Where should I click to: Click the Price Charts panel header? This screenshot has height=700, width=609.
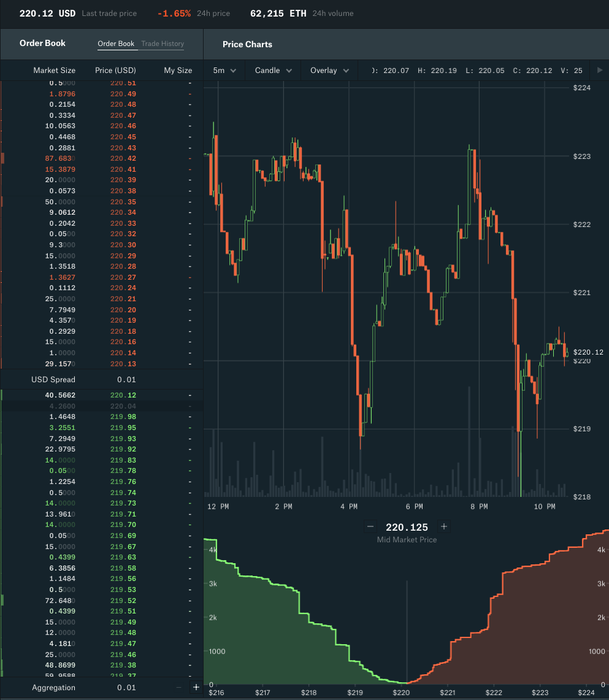pyautogui.click(x=247, y=44)
